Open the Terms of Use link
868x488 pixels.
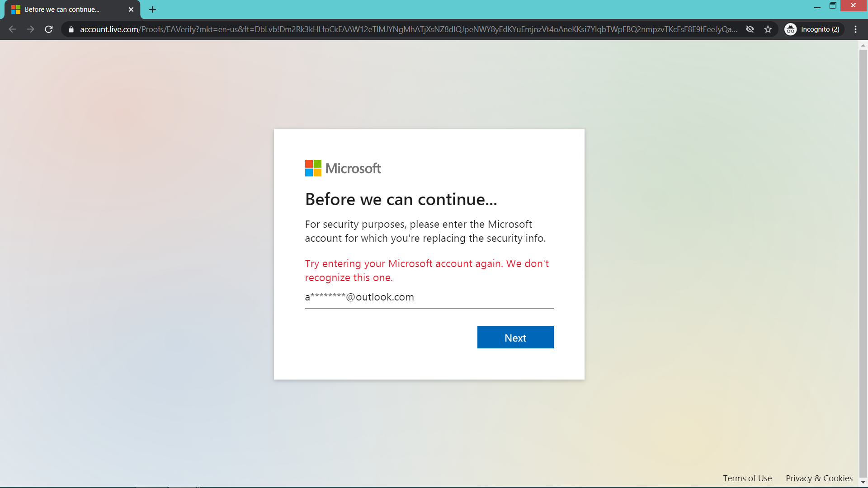747,478
